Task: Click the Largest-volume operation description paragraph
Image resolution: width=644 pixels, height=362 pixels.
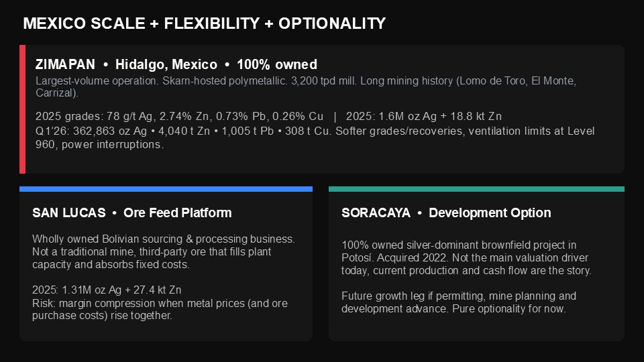Action: point(306,86)
